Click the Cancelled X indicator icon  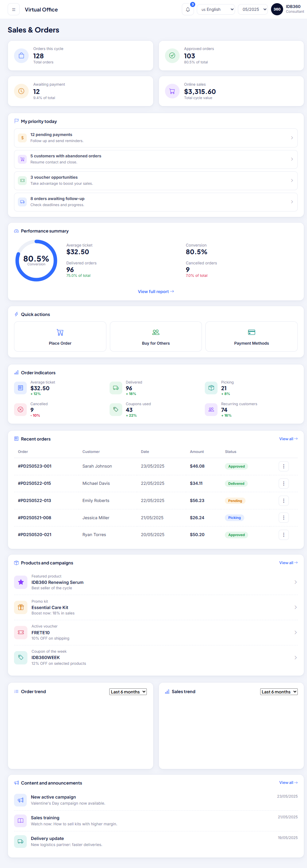pos(20,409)
